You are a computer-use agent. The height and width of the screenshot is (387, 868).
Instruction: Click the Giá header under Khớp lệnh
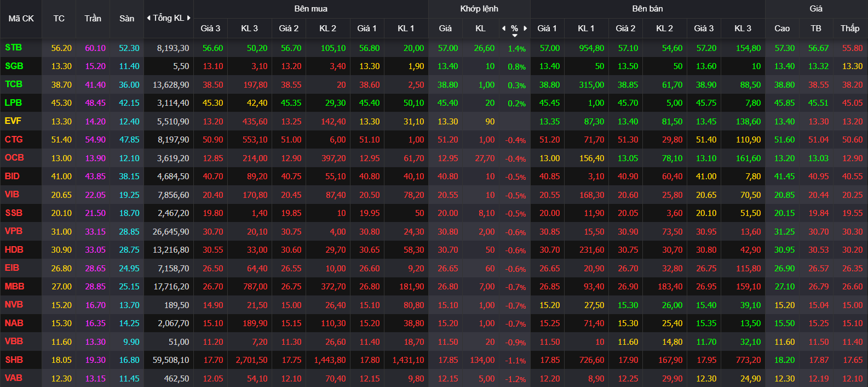click(445, 29)
